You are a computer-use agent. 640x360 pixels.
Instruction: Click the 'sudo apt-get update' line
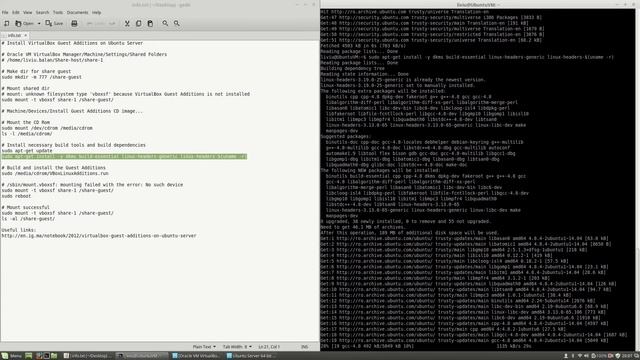tap(27, 151)
